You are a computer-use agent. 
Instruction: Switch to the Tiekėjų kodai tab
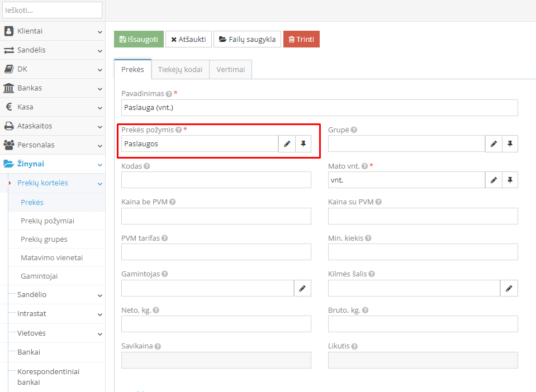click(x=180, y=70)
